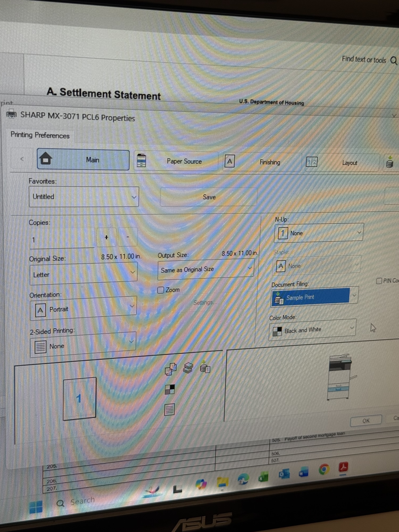Open the Original Size dropdown set to Letter
The image size is (399, 532).
point(84,273)
